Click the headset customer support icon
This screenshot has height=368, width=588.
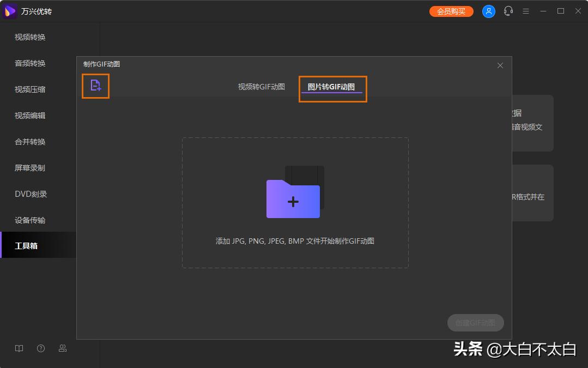click(508, 11)
